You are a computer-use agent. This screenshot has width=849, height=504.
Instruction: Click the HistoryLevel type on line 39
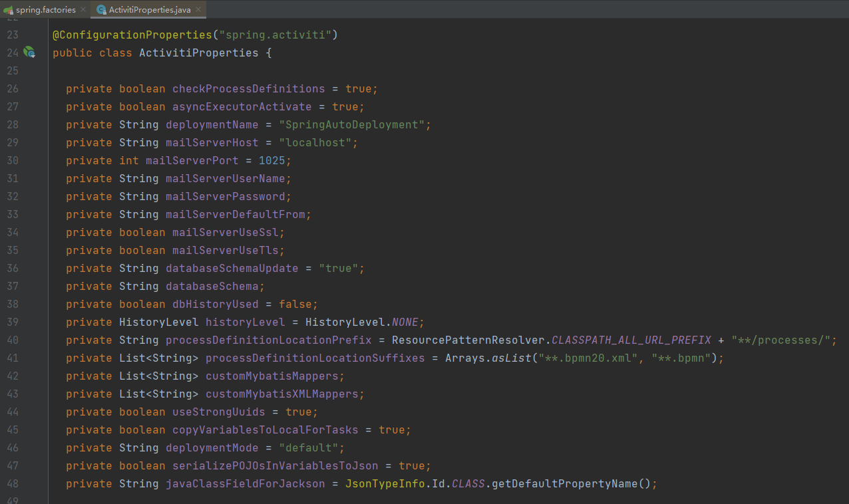click(159, 322)
